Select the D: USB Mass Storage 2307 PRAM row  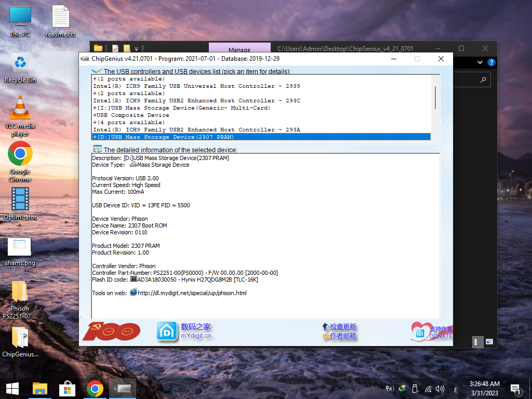pos(261,137)
